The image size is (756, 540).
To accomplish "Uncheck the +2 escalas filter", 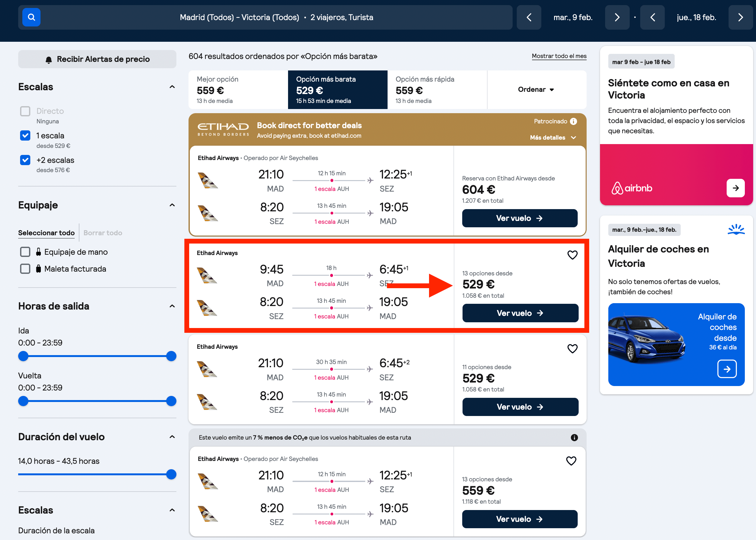I will pos(25,160).
